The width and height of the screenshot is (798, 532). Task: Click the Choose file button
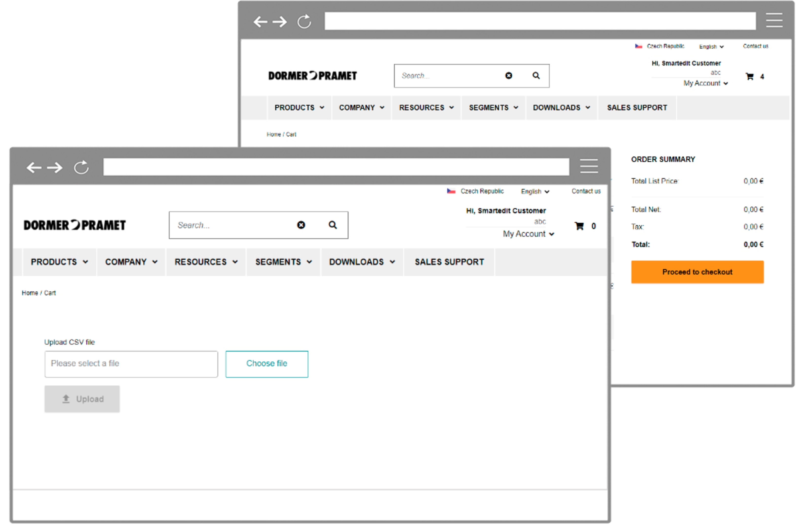(x=267, y=364)
